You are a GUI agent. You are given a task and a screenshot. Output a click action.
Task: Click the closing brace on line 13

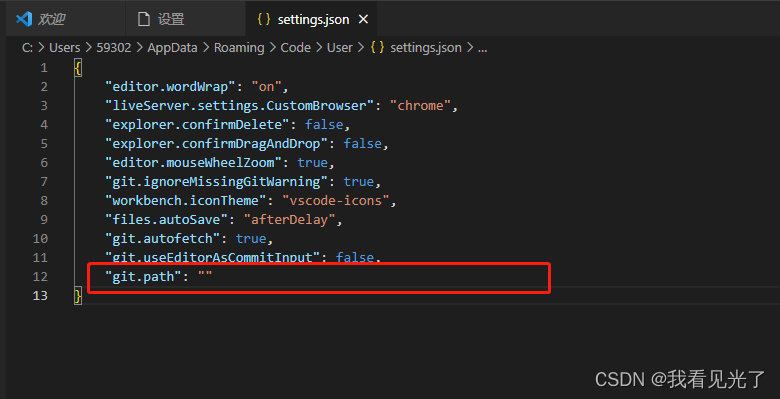(x=78, y=296)
